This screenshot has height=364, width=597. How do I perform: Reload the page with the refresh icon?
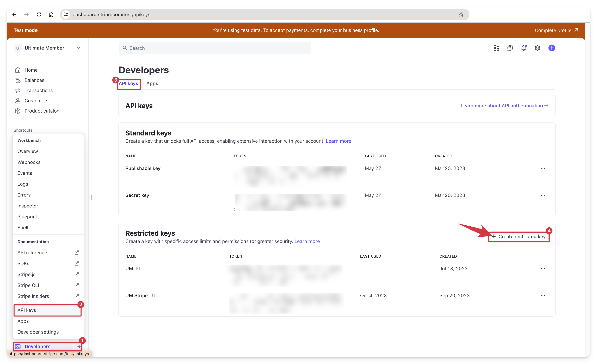pyautogui.click(x=39, y=15)
